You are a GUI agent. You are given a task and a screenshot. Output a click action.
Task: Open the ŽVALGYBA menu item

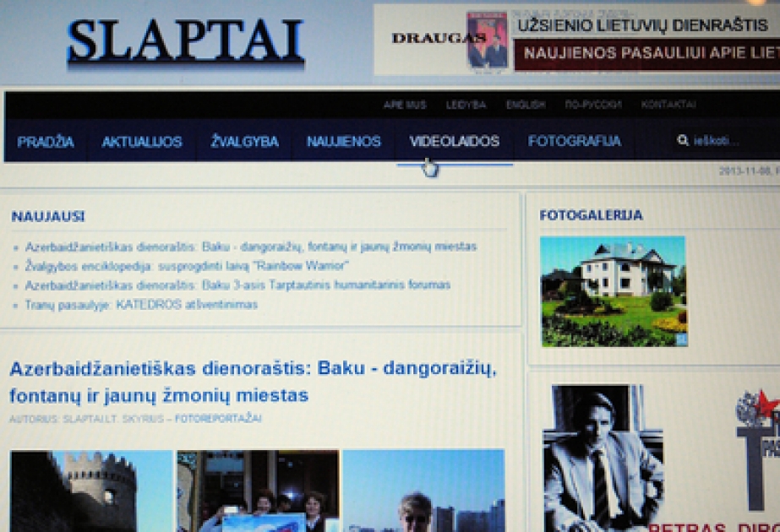[x=244, y=142]
